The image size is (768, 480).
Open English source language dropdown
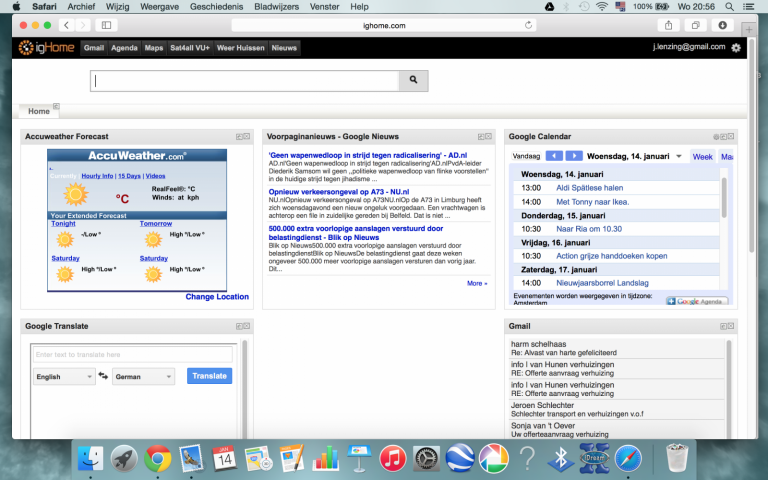coord(61,377)
